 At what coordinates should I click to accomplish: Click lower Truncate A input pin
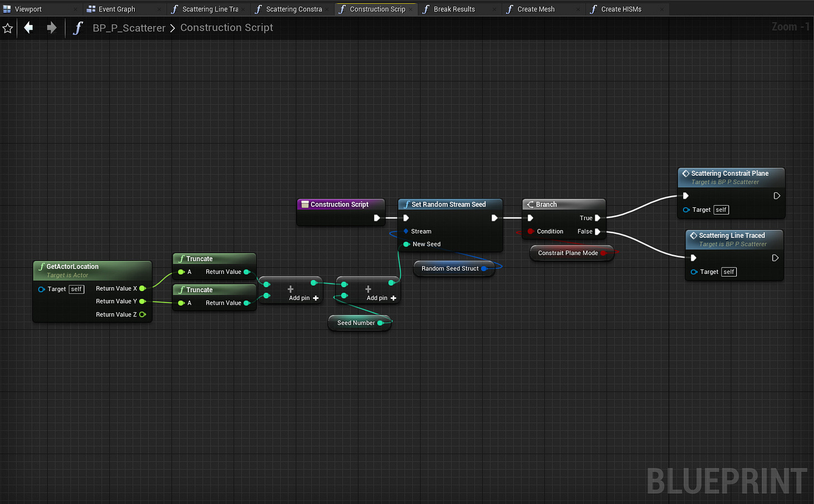pyautogui.click(x=181, y=303)
